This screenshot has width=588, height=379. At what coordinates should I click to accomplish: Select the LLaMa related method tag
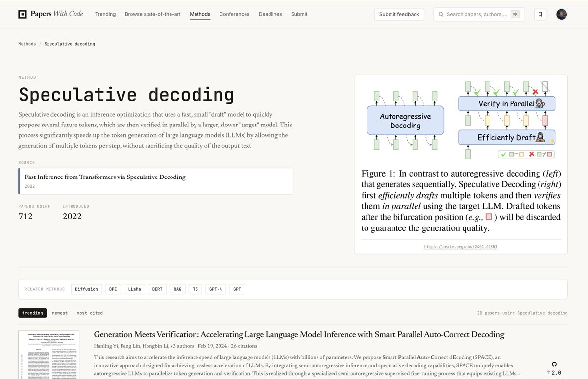point(134,289)
